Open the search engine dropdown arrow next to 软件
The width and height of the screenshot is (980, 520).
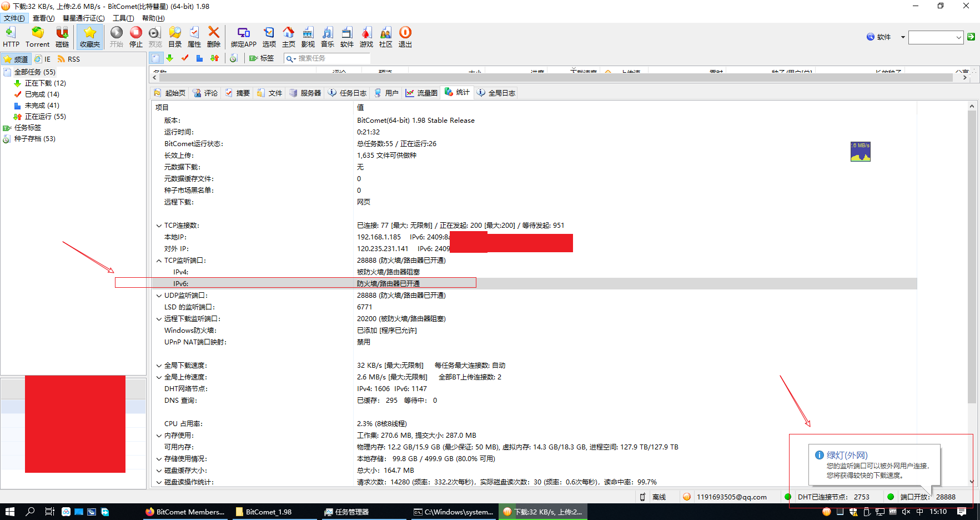(x=903, y=37)
